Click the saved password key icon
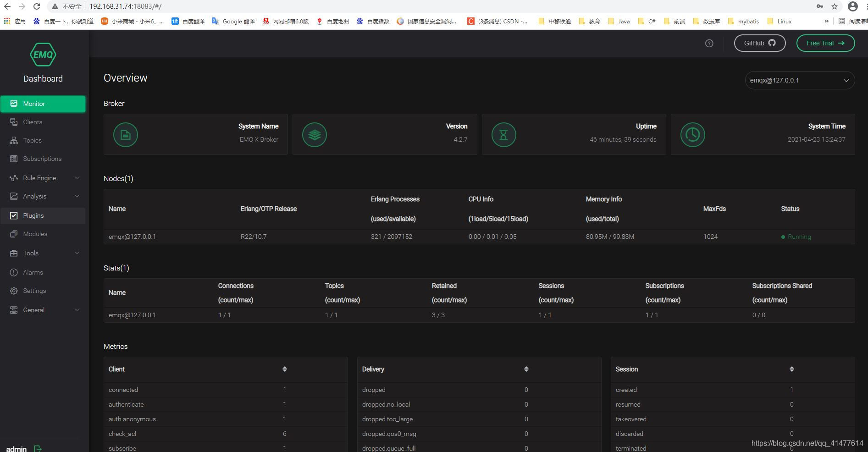The height and width of the screenshot is (452, 868). 820,6
